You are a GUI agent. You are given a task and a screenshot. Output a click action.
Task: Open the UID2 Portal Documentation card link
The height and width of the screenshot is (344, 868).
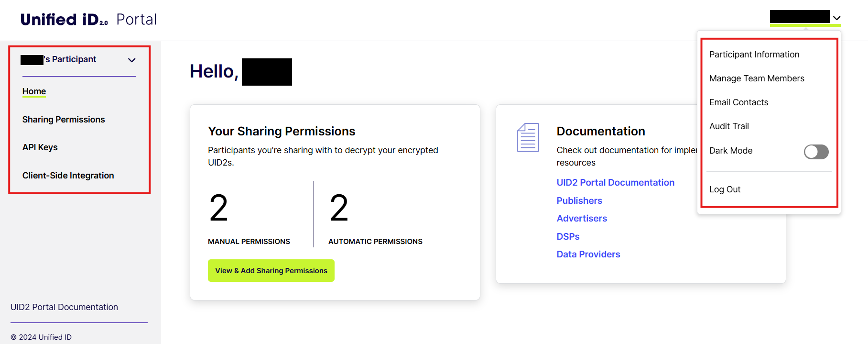[x=615, y=183]
